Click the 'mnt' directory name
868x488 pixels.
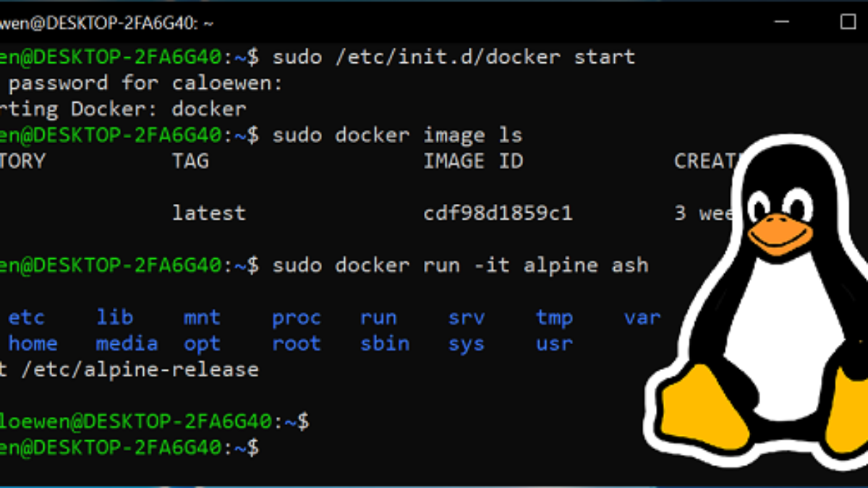[x=202, y=317]
